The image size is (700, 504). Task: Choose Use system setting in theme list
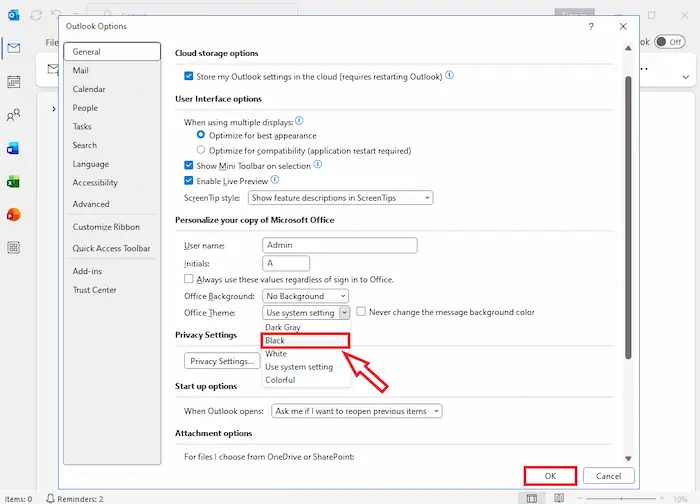(306, 367)
